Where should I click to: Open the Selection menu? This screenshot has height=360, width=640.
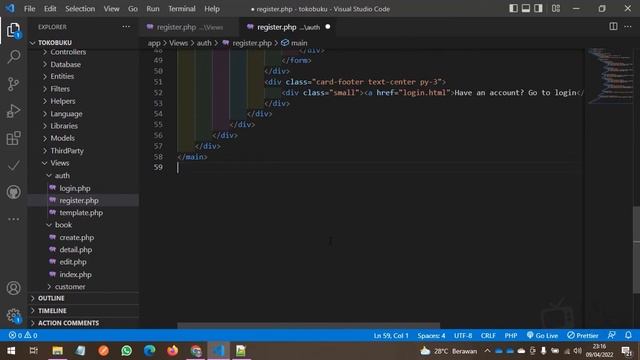click(80, 9)
